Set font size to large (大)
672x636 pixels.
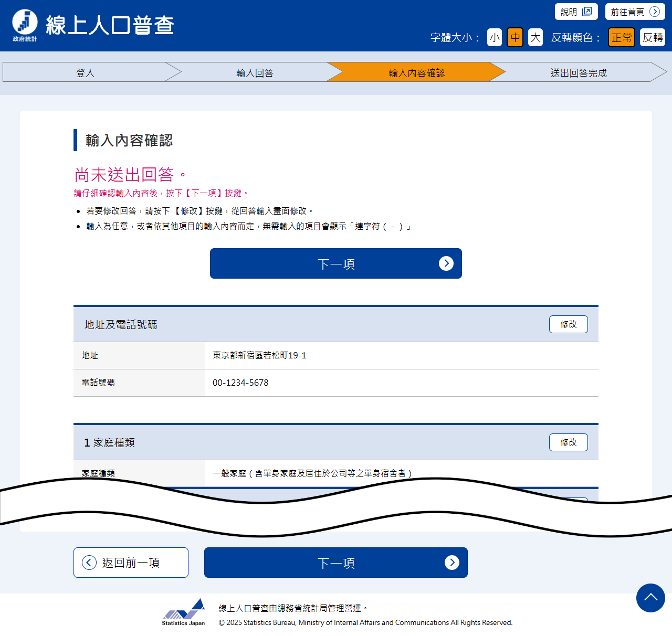(x=535, y=37)
